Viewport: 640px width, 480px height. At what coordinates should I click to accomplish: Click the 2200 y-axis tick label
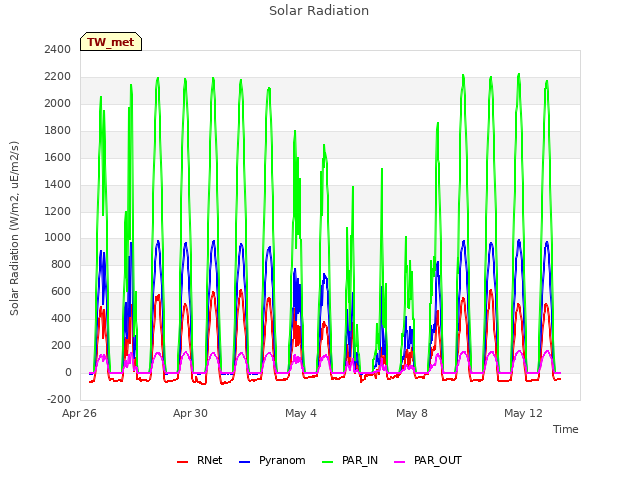pyautogui.click(x=58, y=76)
